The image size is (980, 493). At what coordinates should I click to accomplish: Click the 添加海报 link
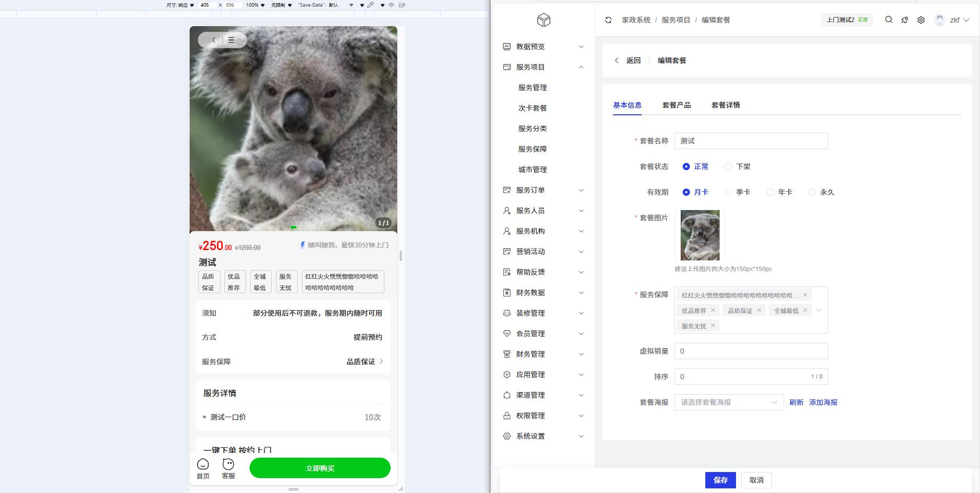coord(823,402)
